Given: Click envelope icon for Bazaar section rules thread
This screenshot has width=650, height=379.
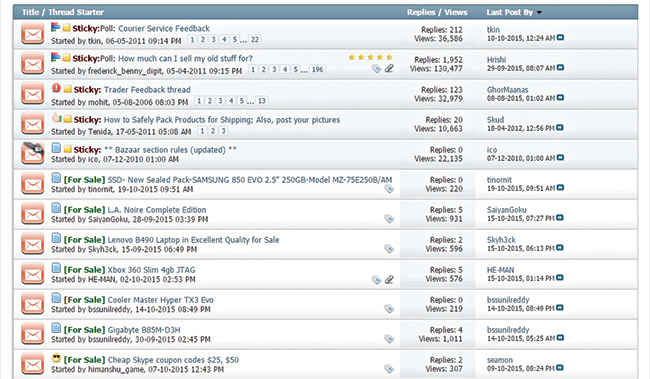Looking at the screenshot, I should coord(33,153).
